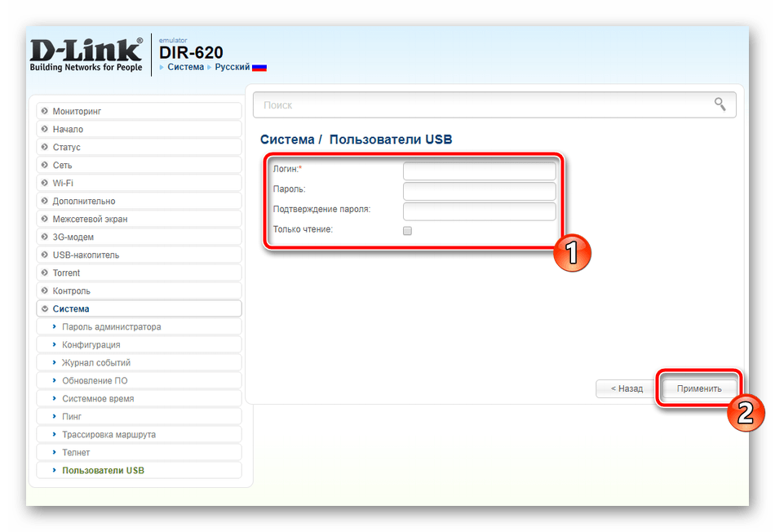The height and width of the screenshot is (532, 775).
Task: Click the Русский language link
Action: pos(232,67)
